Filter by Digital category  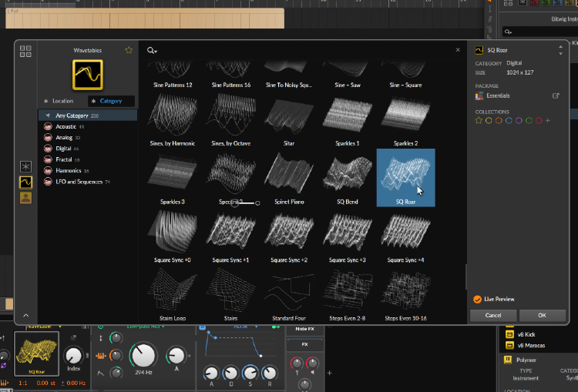(88, 149)
